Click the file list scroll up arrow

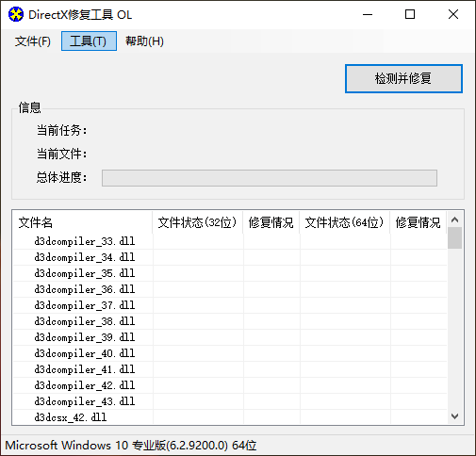click(454, 220)
